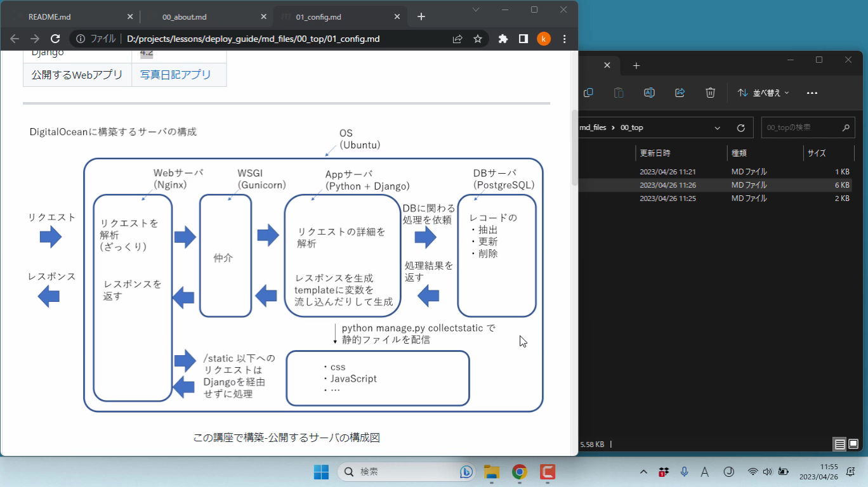Click the share page icon in address bar
Image resolution: width=868 pixels, height=487 pixels.
coord(457,39)
